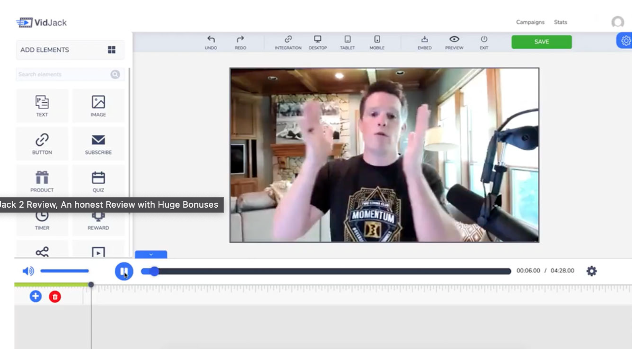Add a Subscribe element
644x357 pixels.
98,144
